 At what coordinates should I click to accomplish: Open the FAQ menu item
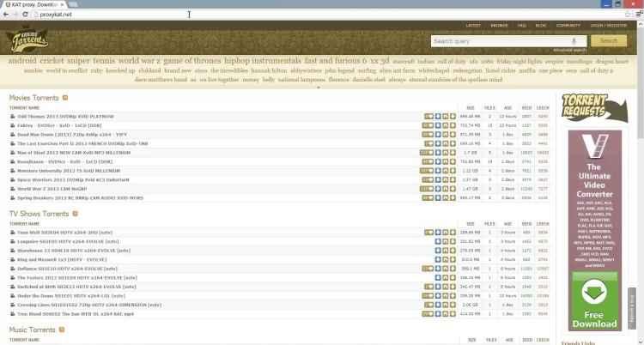coord(521,26)
